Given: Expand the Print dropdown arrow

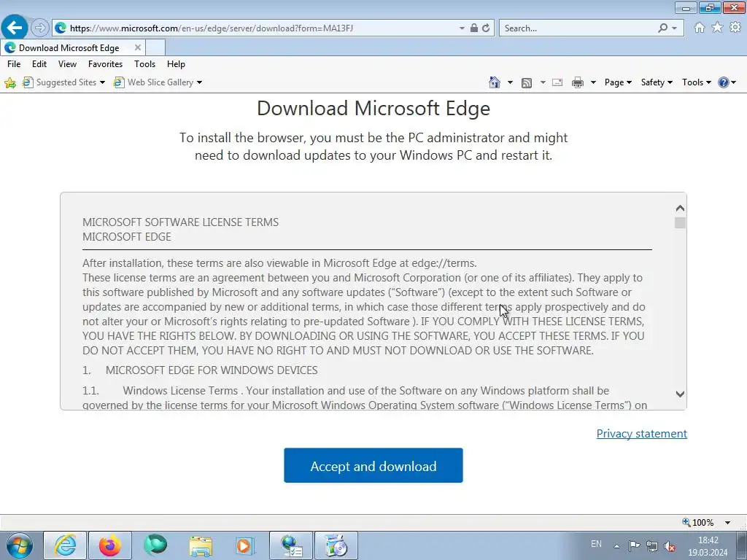Looking at the screenshot, I should pyautogui.click(x=593, y=82).
